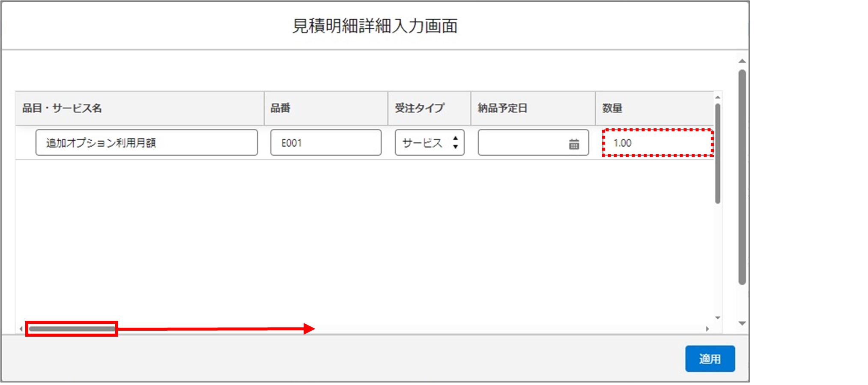Click the 納品予定日 column header
This screenshot has height=385, width=868.
click(502, 108)
